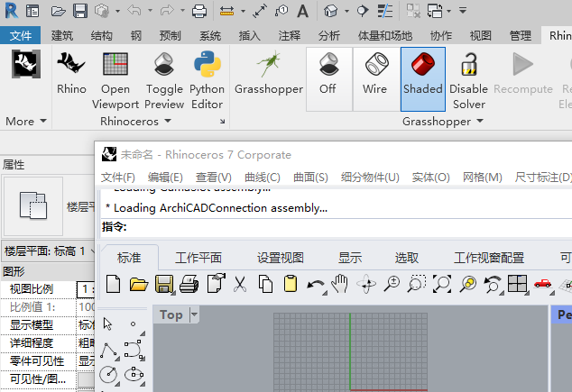Image resolution: width=572 pixels, height=392 pixels.
Task: Select the arrow pointer tool in Rhino sidebar
Action: coord(107,324)
